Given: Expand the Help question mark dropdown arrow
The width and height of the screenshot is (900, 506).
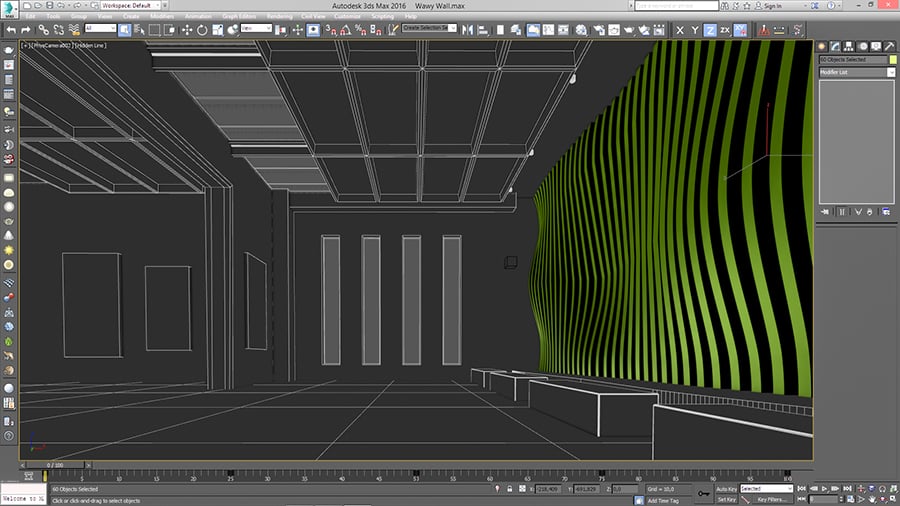Looking at the screenshot, I should click(x=840, y=6).
